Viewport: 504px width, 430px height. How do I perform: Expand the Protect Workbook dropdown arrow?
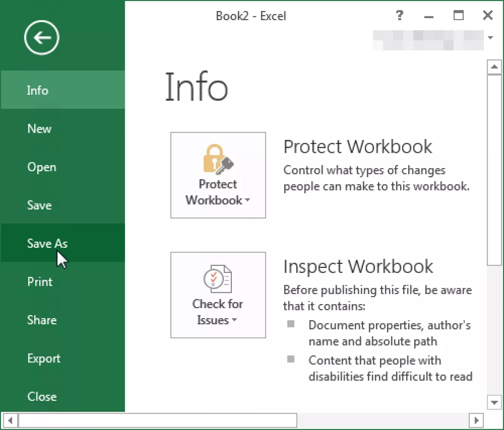[247, 200]
